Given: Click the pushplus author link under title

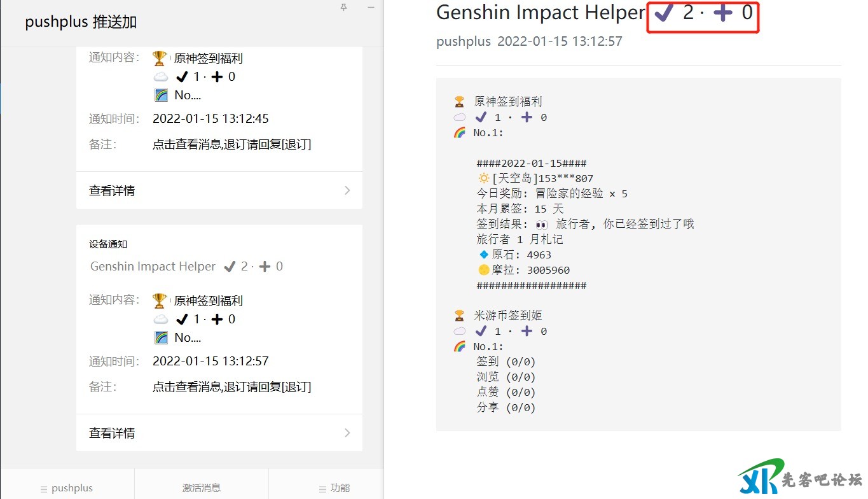Looking at the screenshot, I should tap(464, 41).
